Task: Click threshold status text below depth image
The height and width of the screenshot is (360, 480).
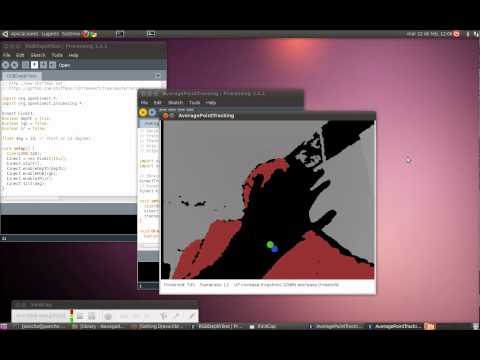Action: 251,285
